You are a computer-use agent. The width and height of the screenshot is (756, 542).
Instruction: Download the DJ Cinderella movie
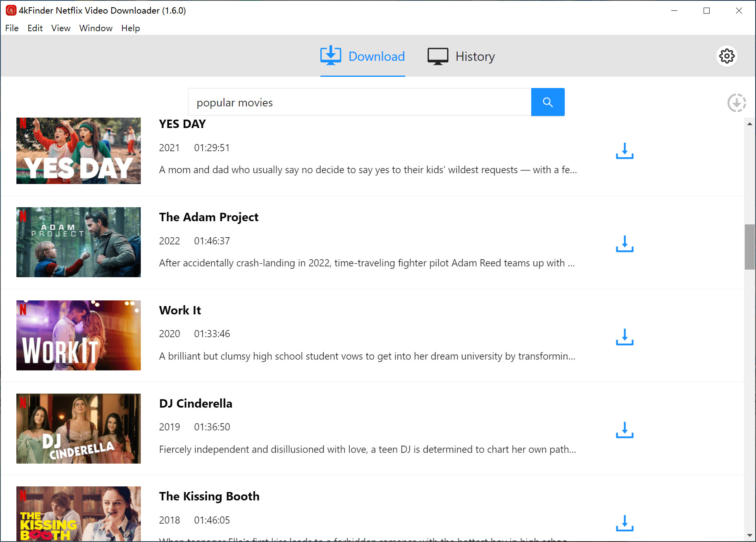point(624,430)
